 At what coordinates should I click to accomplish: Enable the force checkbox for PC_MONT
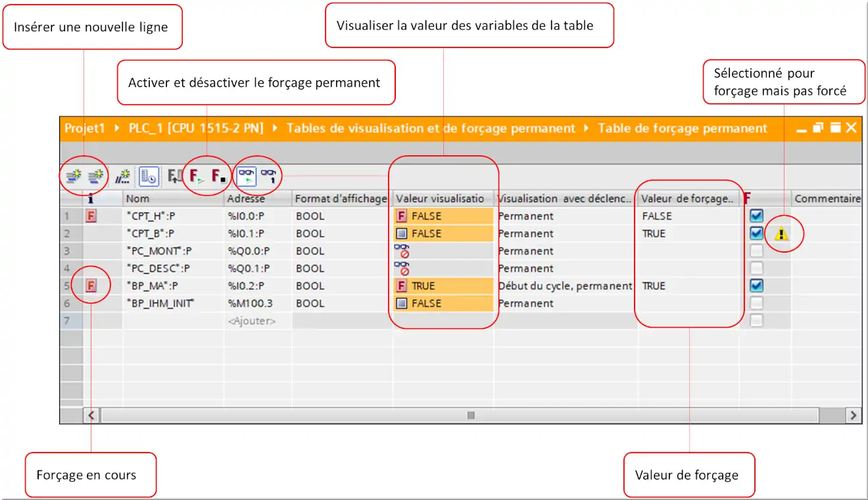(757, 251)
